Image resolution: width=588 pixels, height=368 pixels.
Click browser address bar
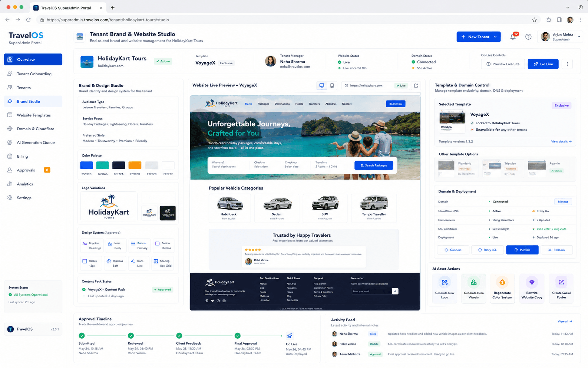coord(284,20)
